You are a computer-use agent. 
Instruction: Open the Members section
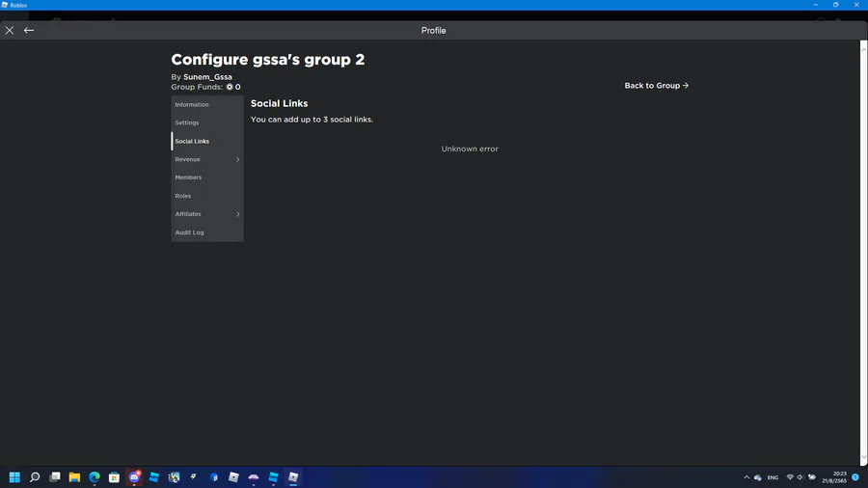point(207,177)
